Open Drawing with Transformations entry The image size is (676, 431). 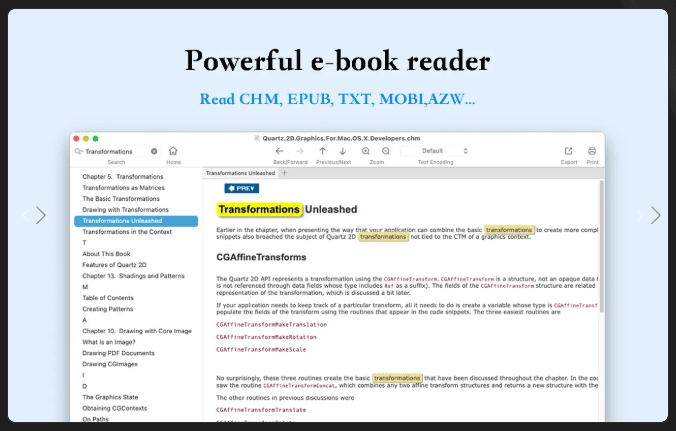125,210
